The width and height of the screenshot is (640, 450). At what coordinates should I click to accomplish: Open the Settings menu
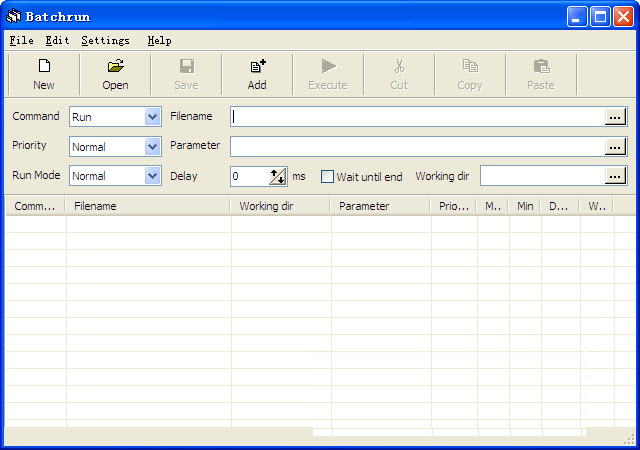(x=105, y=41)
